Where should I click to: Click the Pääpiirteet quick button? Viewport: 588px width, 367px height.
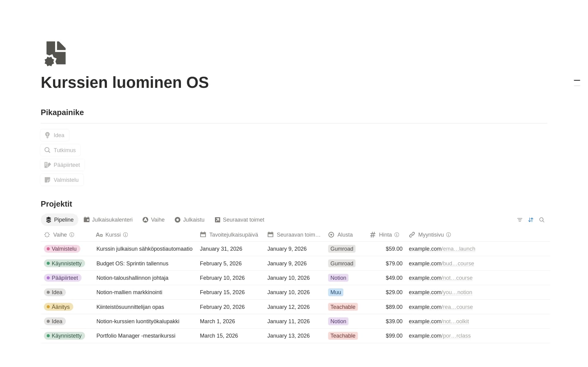coord(62,165)
